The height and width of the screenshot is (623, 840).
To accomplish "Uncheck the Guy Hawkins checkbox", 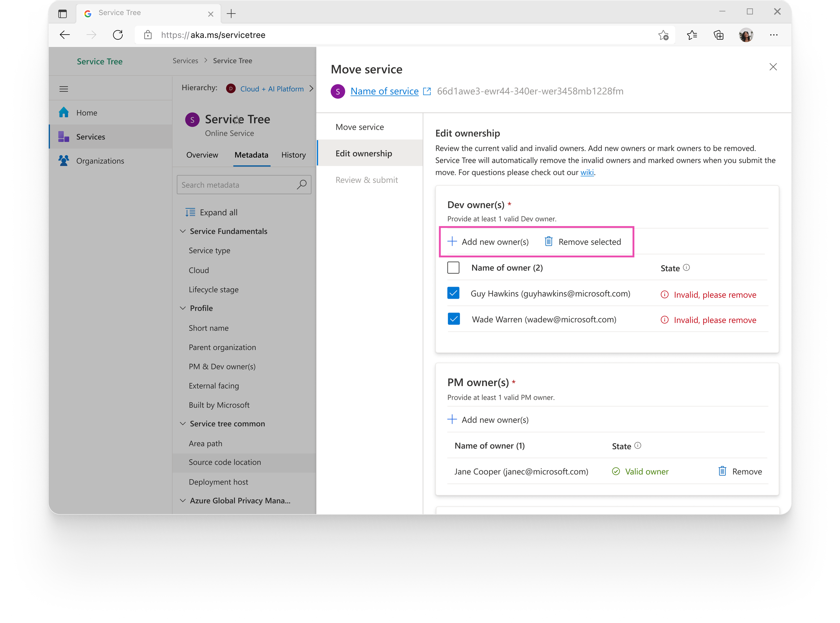I will pyautogui.click(x=453, y=293).
